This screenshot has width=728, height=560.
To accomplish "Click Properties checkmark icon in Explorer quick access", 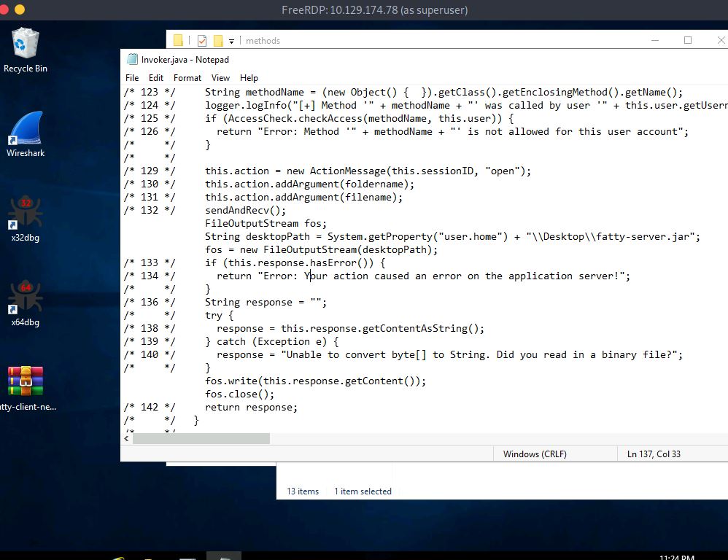I will point(202,41).
